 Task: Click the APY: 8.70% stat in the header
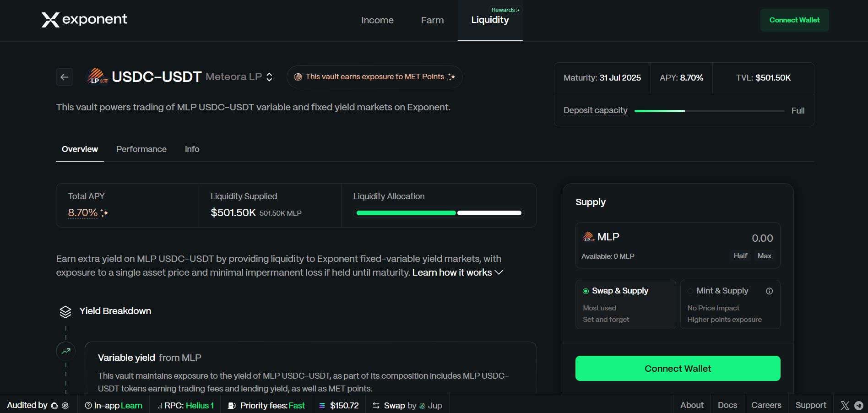coord(681,78)
